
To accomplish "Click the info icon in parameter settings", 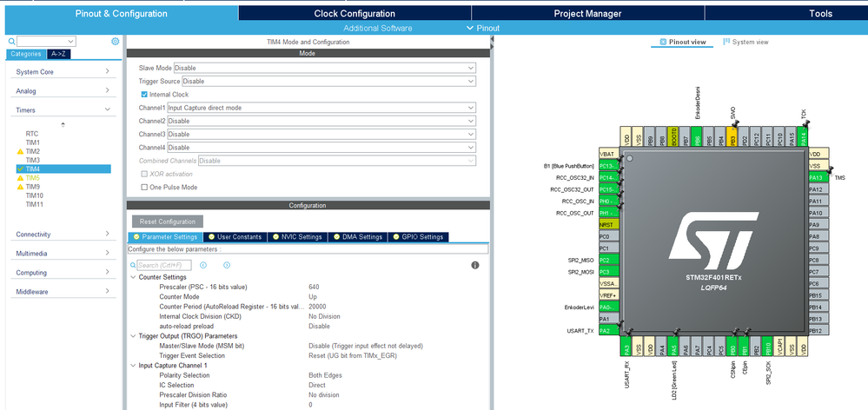I will click(x=475, y=265).
